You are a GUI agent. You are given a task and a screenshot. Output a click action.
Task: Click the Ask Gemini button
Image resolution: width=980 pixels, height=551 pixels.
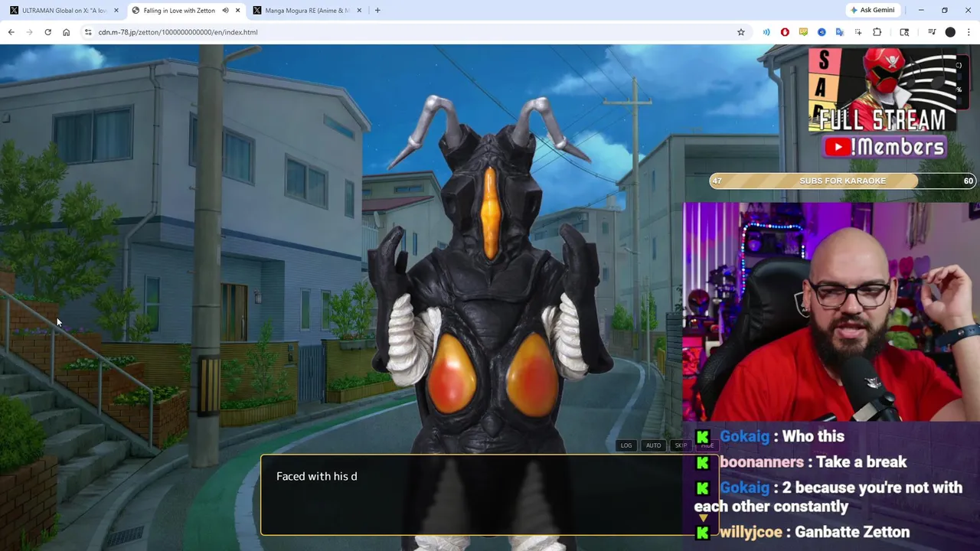(x=872, y=10)
